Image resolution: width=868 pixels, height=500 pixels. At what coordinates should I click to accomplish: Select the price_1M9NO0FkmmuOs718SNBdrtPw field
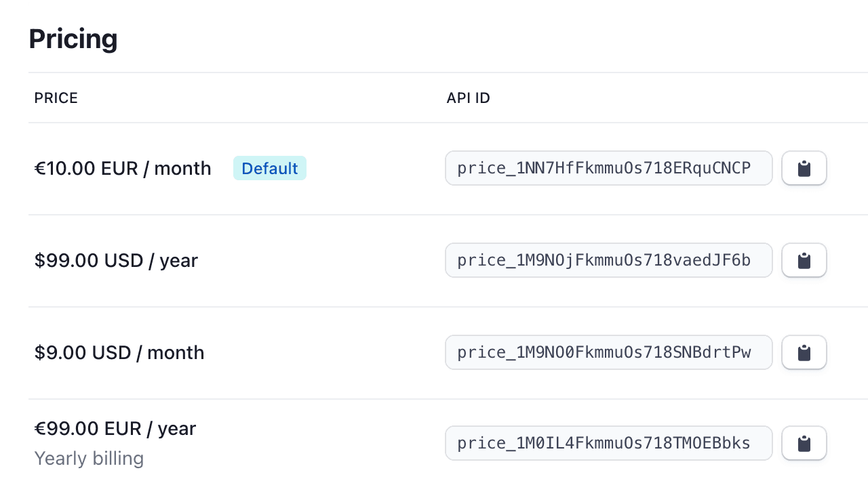tap(609, 352)
